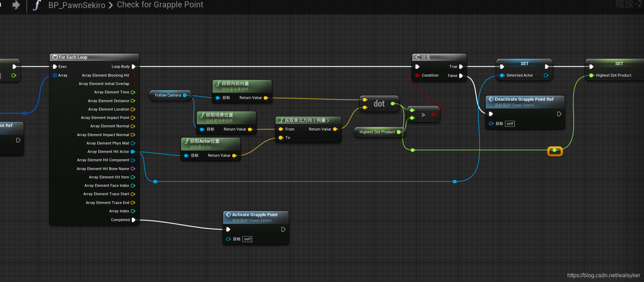Click the Array Element Trace End pin
This screenshot has width=644, height=282.
pyautogui.click(x=133, y=203)
